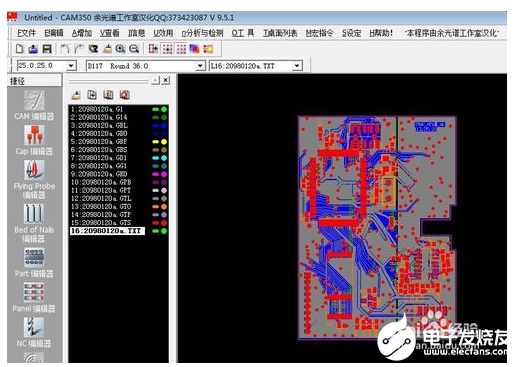522x367 pixels.
Task: Click the Undo arrow icon
Action: tap(65, 49)
